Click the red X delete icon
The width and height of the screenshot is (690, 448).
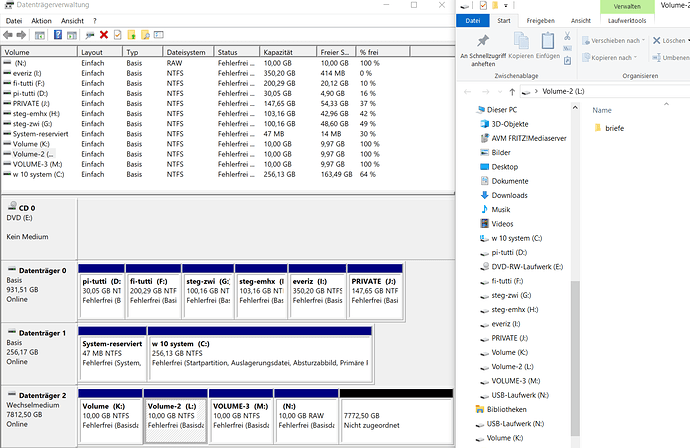click(x=104, y=35)
